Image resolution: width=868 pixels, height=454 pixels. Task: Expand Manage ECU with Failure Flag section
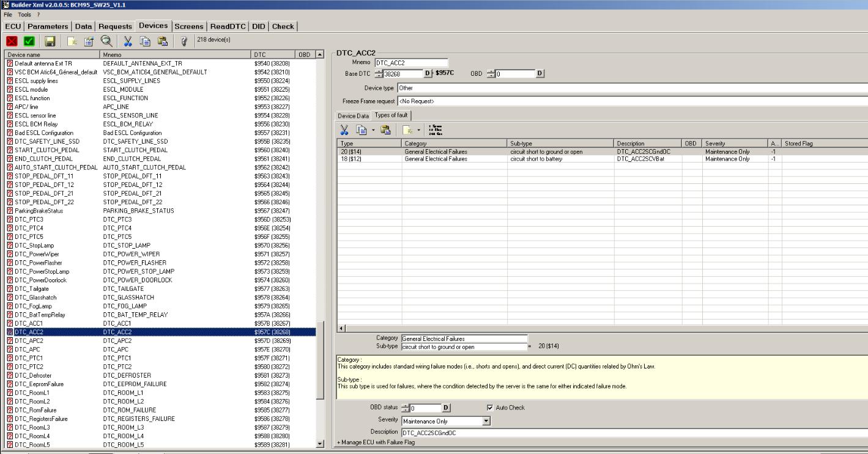point(376,442)
